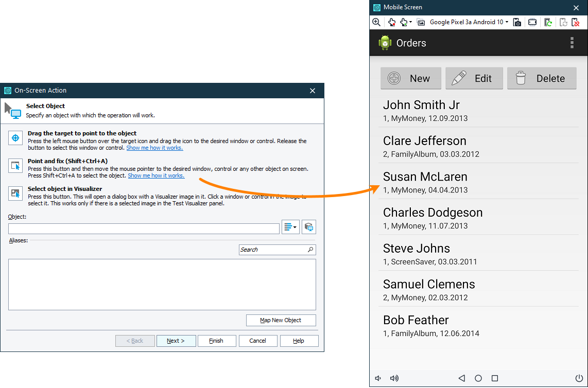Image resolution: width=588 pixels, height=388 pixels.
Task: Tap the New button in Orders app
Action: pos(411,78)
